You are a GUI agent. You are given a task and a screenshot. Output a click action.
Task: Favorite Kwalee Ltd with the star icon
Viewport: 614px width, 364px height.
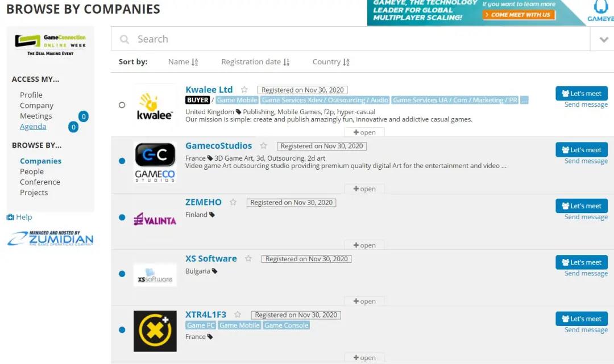(244, 90)
